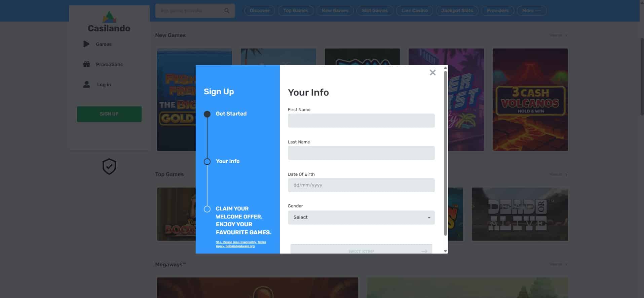Click the dialog scrollbar up arrow

pos(445,68)
